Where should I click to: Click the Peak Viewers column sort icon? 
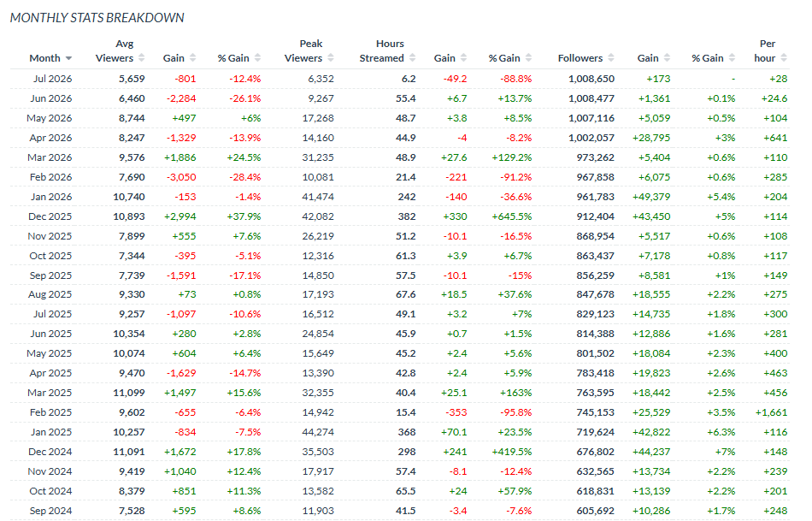331,58
